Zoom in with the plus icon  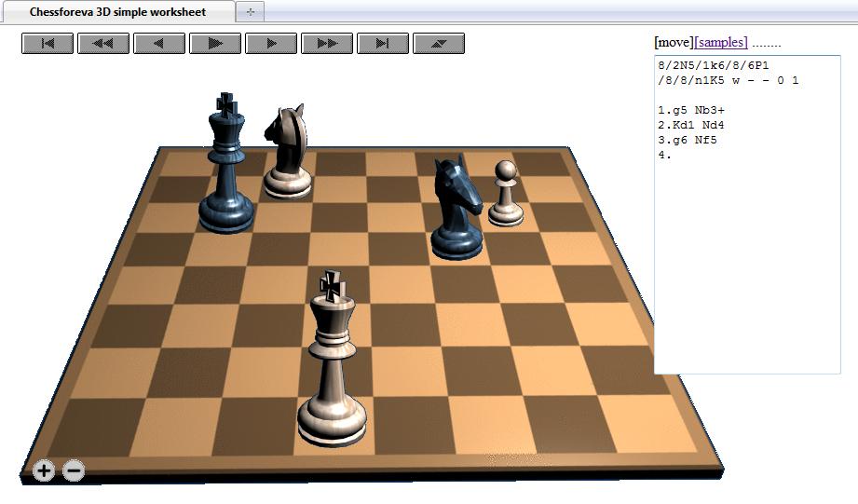44,470
